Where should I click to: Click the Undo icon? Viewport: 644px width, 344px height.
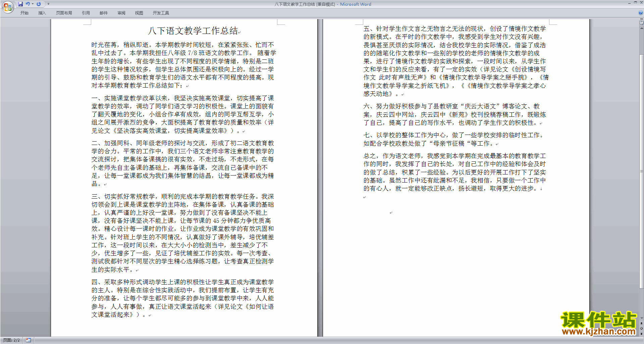28,4
